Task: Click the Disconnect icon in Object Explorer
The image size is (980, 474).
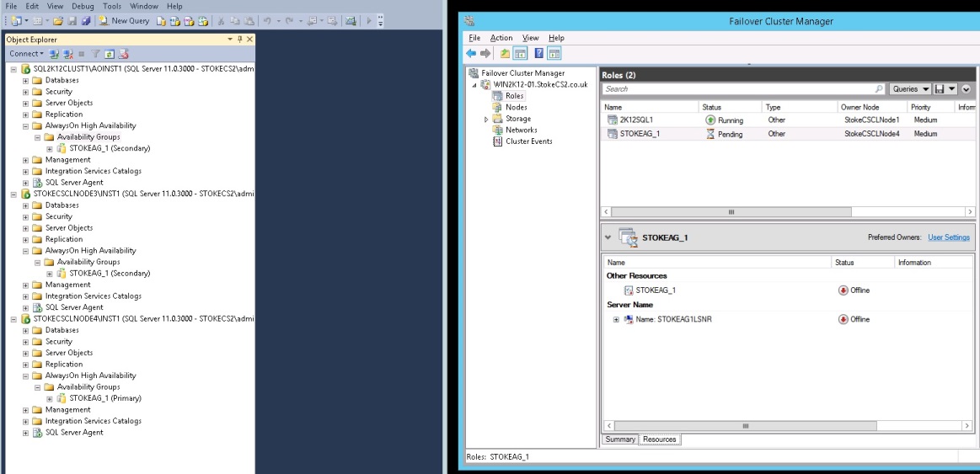Action: (67, 54)
